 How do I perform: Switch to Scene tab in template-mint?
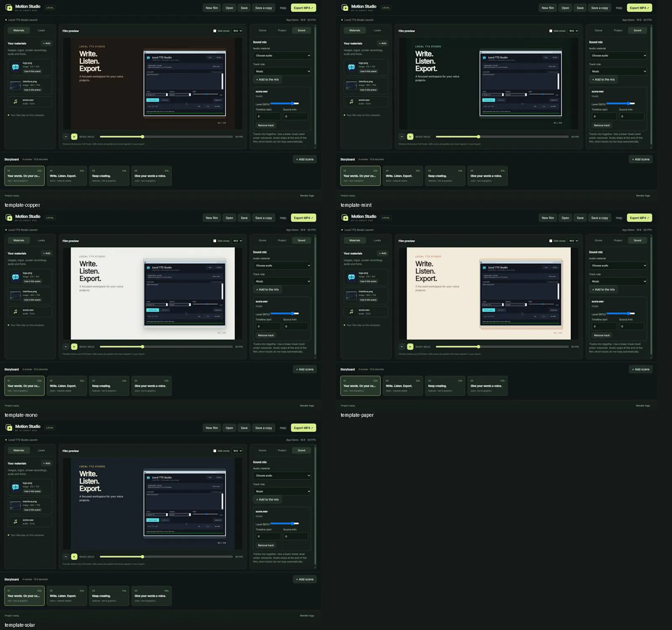(x=598, y=30)
